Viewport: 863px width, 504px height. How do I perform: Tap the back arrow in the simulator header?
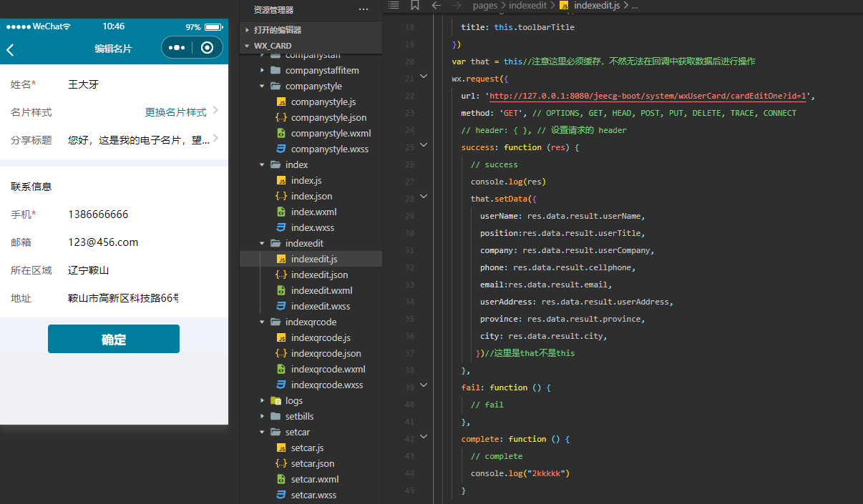click(10, 49)
